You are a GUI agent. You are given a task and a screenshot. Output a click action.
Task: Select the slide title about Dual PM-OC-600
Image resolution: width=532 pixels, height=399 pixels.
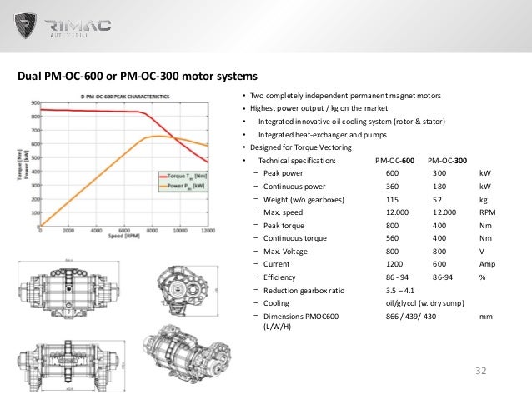[138, 76]
